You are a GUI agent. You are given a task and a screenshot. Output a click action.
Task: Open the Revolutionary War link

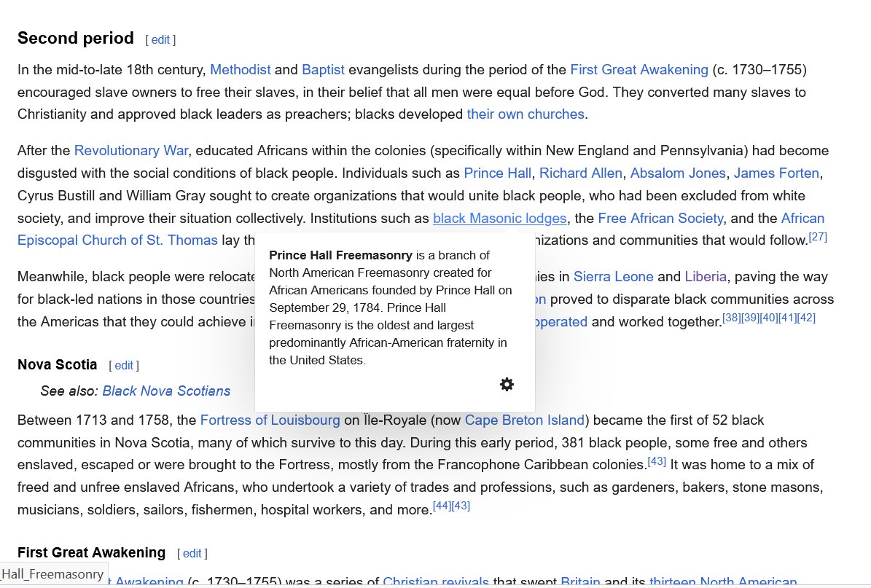131,151
